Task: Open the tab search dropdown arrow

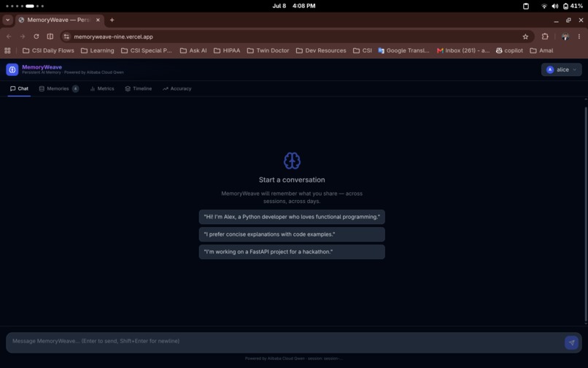Action: pos(7,20)
